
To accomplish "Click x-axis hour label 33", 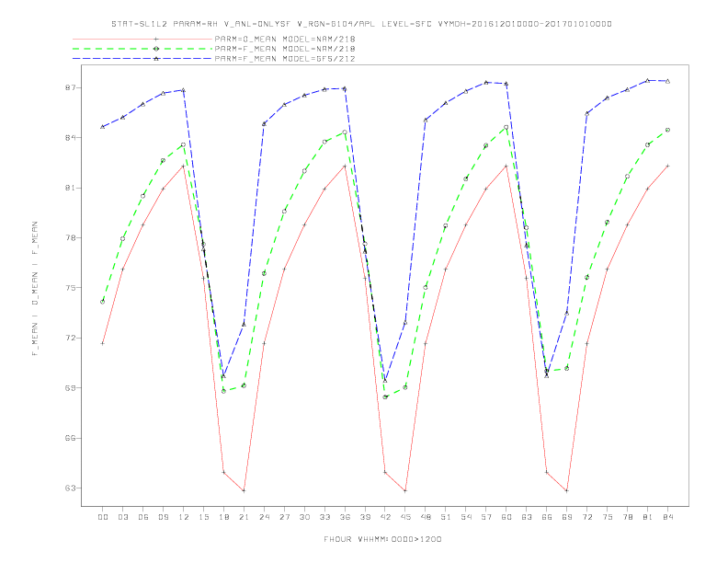I will tap(325, 517).
